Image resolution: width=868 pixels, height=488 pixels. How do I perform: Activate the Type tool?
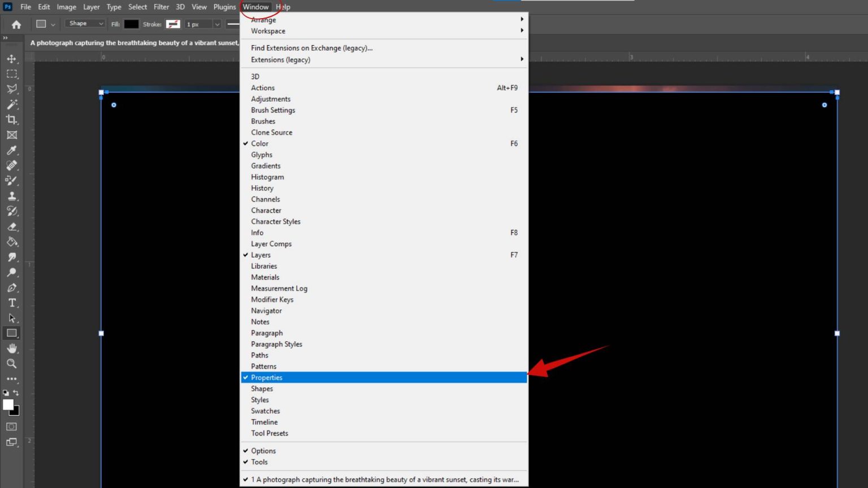click(x=12, y=303)
